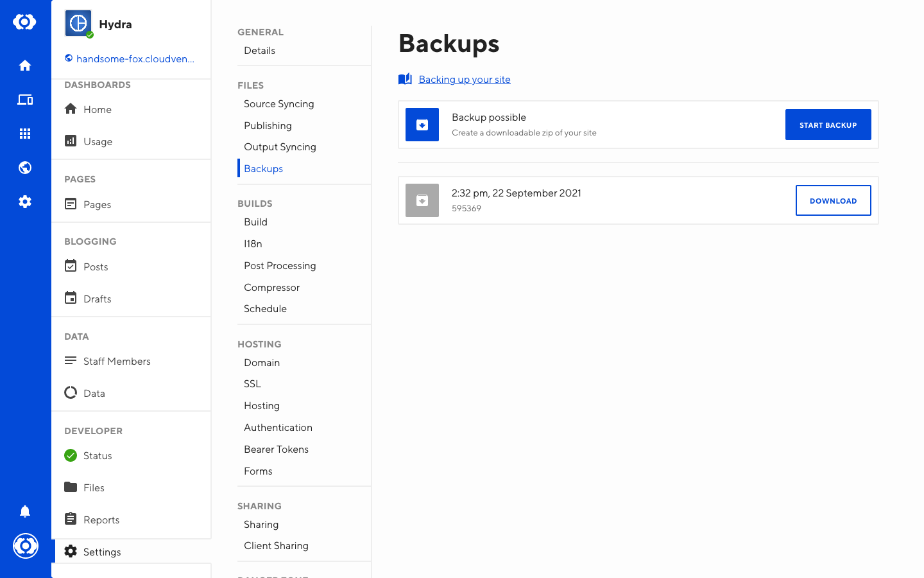Click the devices icon in blue sidebar
This screenshot has height=578, width=924.
click(25, 100)
